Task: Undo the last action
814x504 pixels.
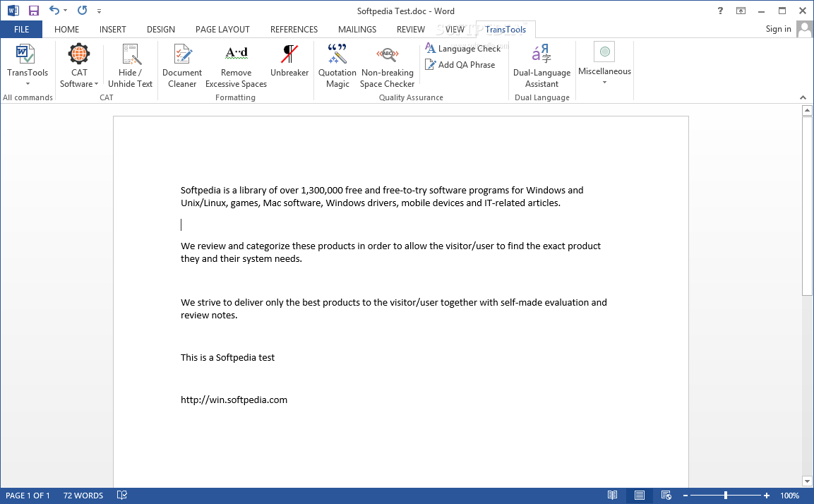Action: coord(54,10)
